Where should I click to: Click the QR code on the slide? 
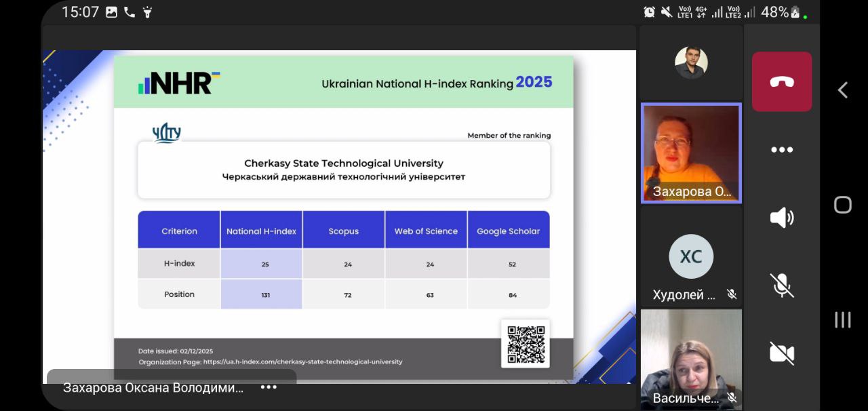[x=526, y=344]
